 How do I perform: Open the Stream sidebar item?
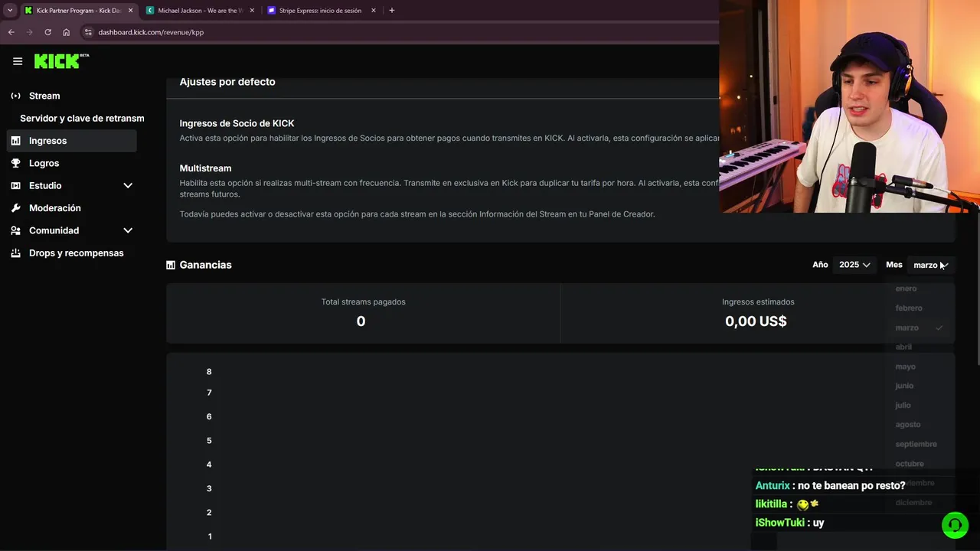[x=72, y=96]
